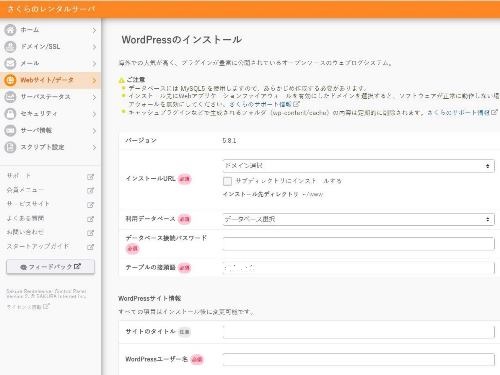Image resolution: width=500 pixels, height=375 pixels.
Task: Open セキュリティ menu item
Action: [50, 114]
